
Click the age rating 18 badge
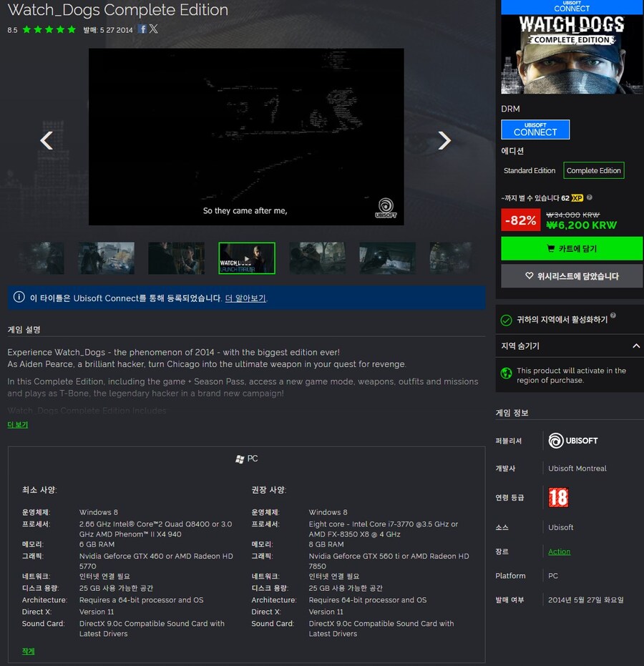[x=558, y=497]
